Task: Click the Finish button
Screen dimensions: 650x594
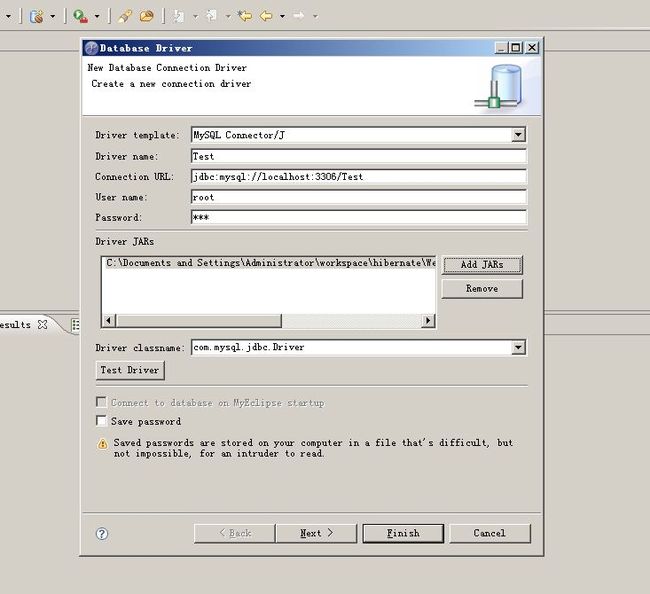Action: pos(403,533)
